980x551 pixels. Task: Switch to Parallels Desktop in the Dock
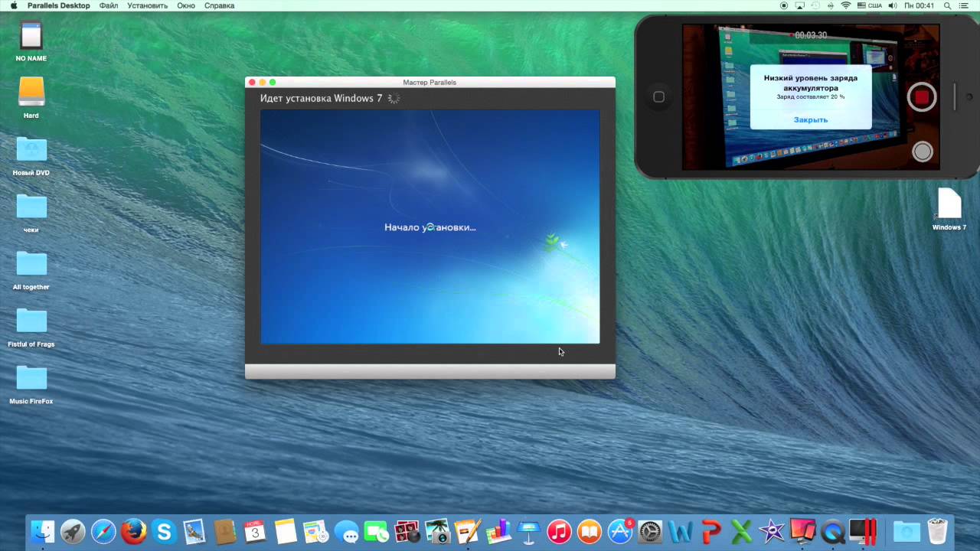pyautogui.click(x=863, y=530)
